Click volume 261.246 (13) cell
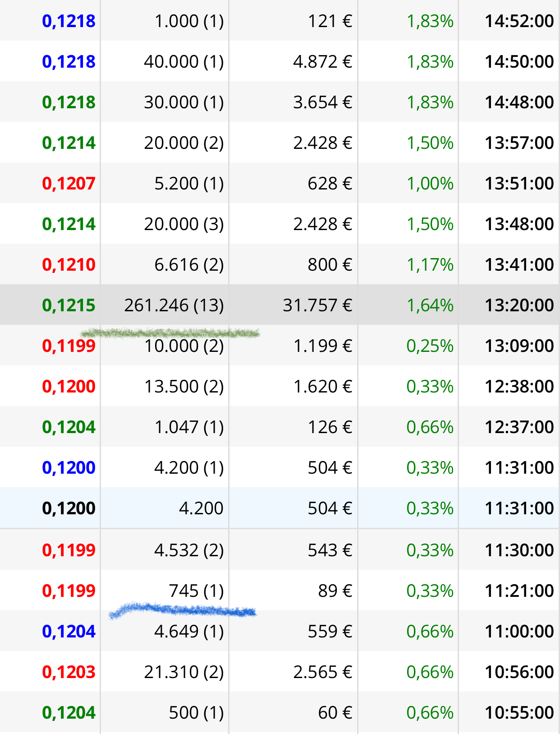Viewport: 560px width, 734px height. pyautogui.click(x=174, y=305)
